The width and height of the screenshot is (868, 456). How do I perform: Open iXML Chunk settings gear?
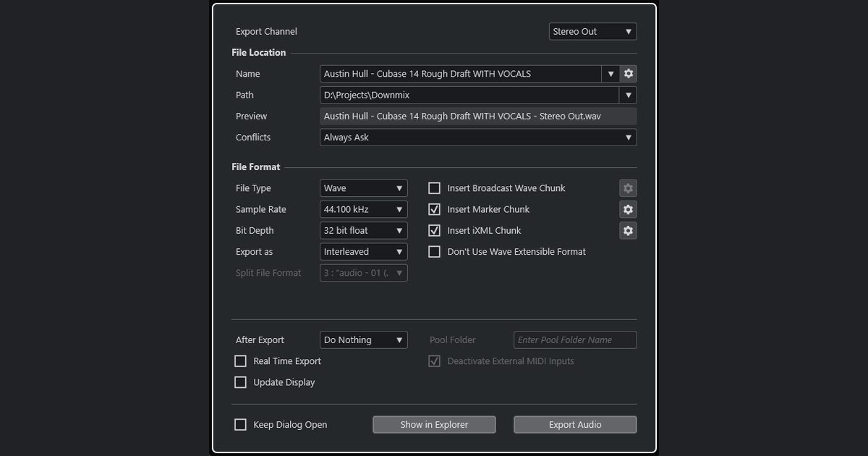[629, 231]
